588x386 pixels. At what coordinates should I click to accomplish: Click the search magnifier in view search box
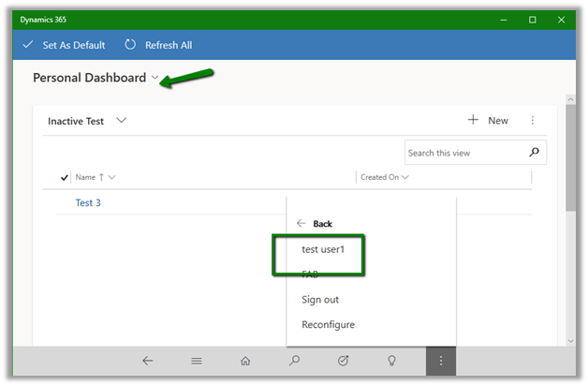click(534, 152)
